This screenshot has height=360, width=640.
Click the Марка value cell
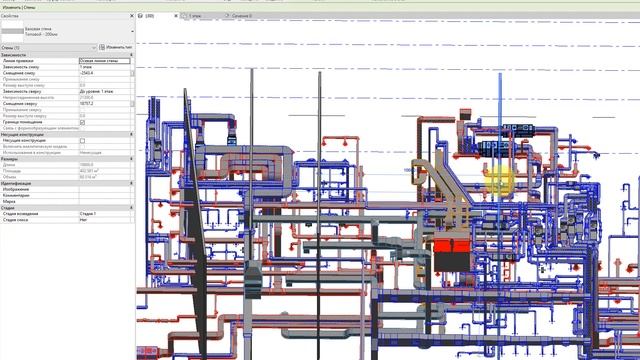click(104, 202)
